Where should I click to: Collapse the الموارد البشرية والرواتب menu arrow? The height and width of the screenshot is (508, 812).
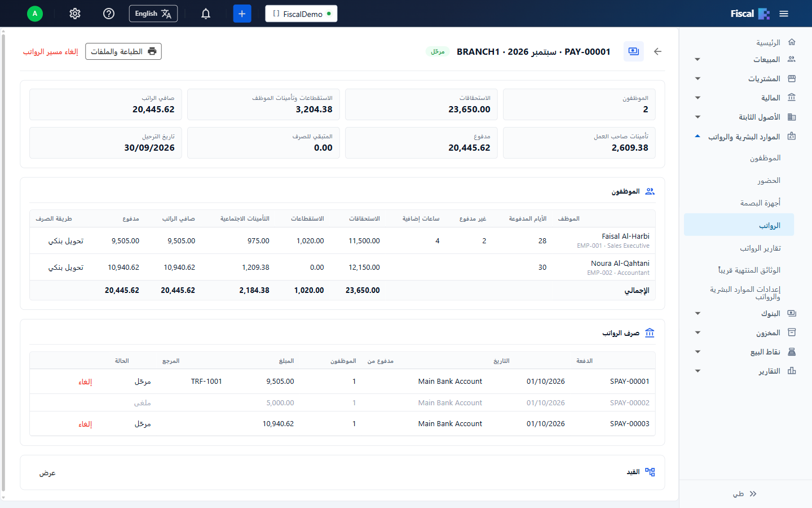tap(698, 136)
